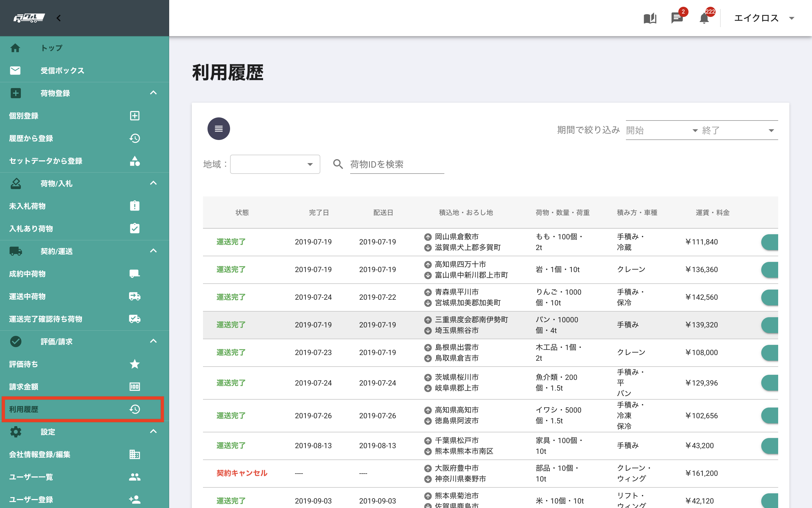The height and width of the screenshot is (508, 812).
Task: Collapse the 荷物登録 section
Action: (153, 93)
